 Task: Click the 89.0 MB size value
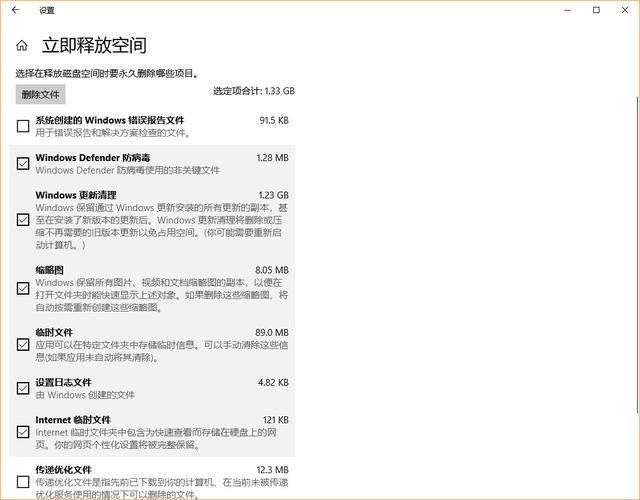[272, 332]
